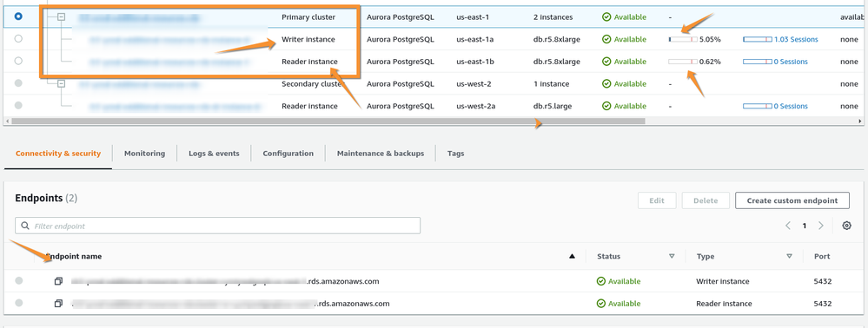Click the Primary cluster role cell
Screen dimensions: 868x328
tap(308, 17)
